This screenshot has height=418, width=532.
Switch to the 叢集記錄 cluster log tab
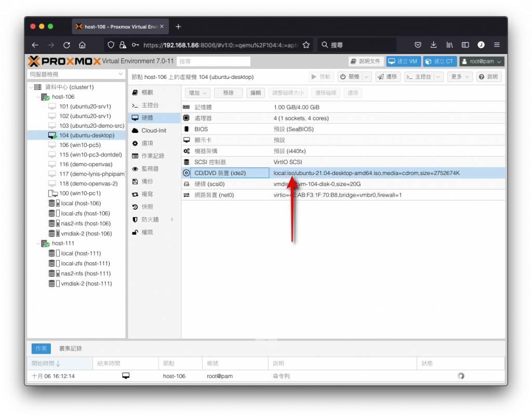(x=71, y=348)
